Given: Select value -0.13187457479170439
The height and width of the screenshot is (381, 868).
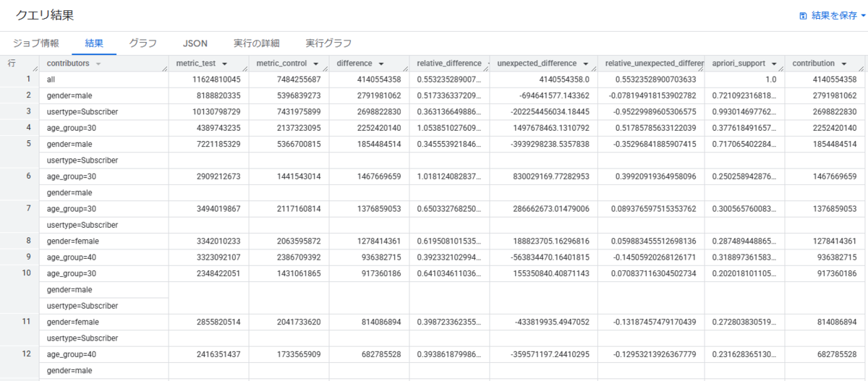Looking at the screenshot, I should pyautogui.click(x=655, y=322).
